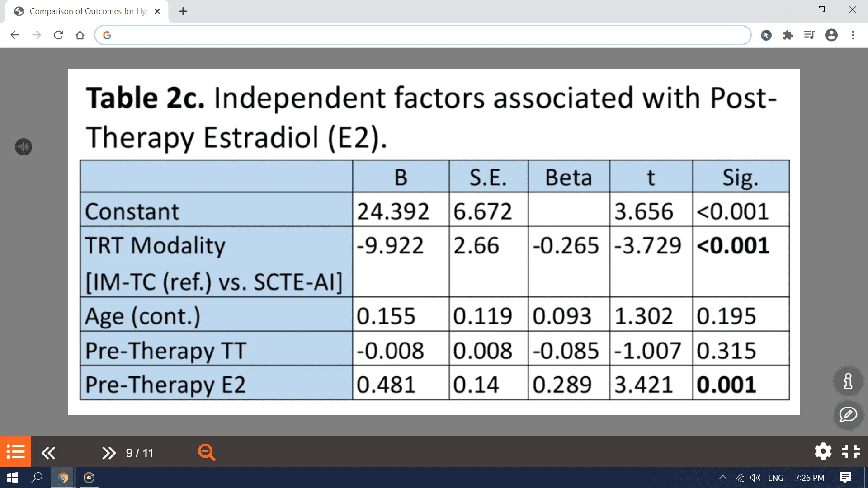Viewport: 868px width, 488px height.
Task: Click the cell value 0.315
Action: (726, 351)
